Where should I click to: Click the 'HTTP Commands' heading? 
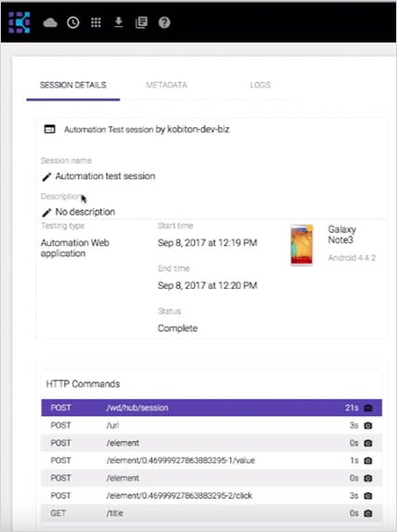coord(83,384)
